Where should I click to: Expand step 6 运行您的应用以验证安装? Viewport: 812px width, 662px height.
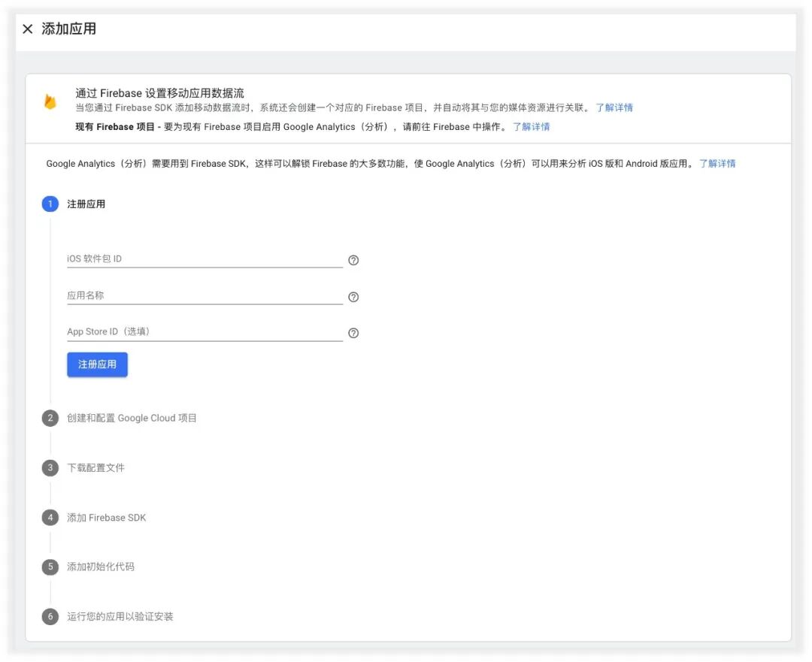coord(120,616)
